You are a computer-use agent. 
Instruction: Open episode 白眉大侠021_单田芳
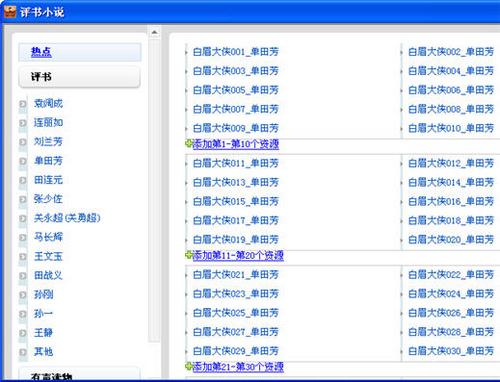click(236, 275)
